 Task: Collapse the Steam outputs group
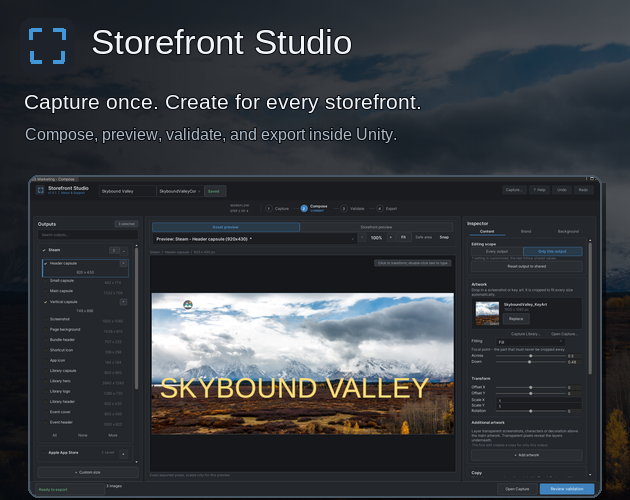(x=124, y=251)
